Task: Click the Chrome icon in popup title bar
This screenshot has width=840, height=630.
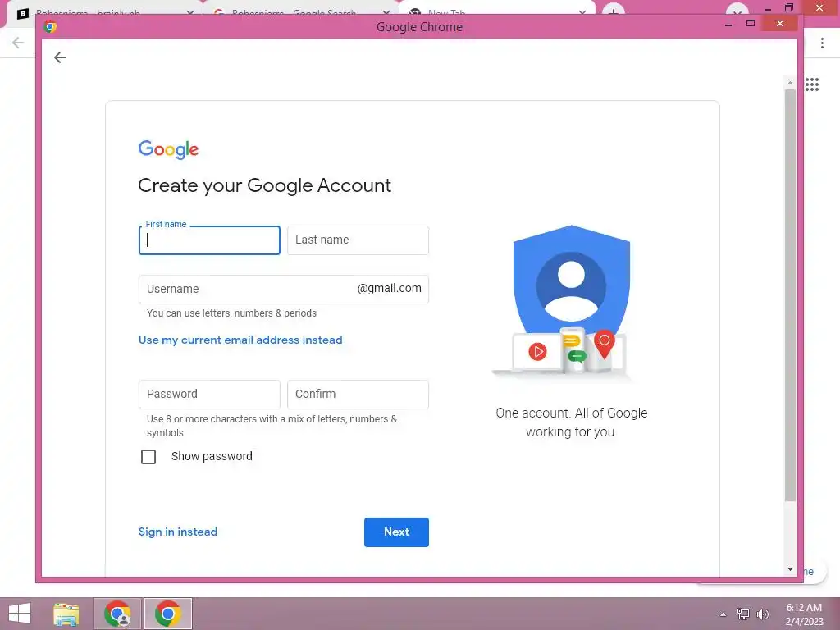Action: (x=50, y=27)
